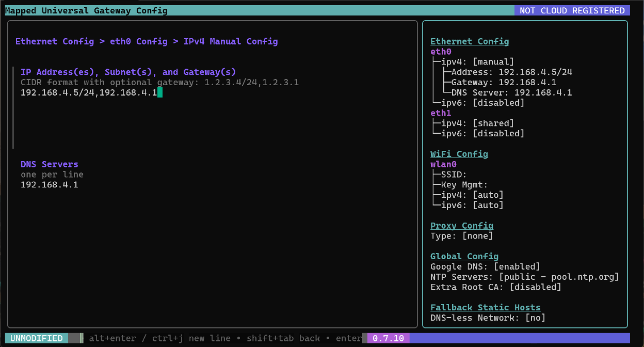Select eth1 in the sidebar tree
Viewport: 644px width, 347px height.
[441, 113]
